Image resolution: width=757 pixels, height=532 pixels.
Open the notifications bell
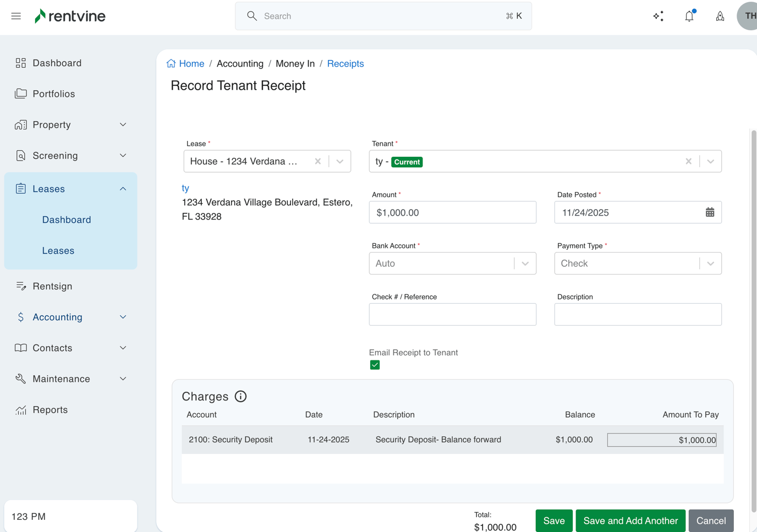pos(689,16)
